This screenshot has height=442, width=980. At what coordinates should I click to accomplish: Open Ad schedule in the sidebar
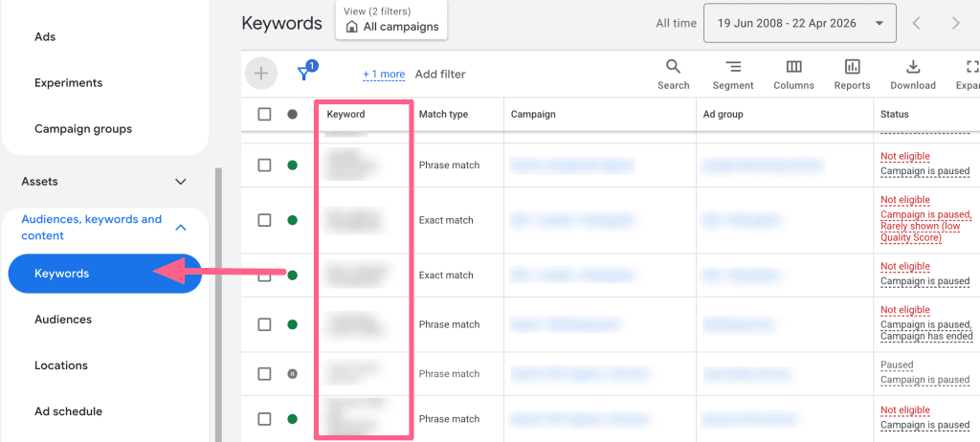click(x=68, y=411)
